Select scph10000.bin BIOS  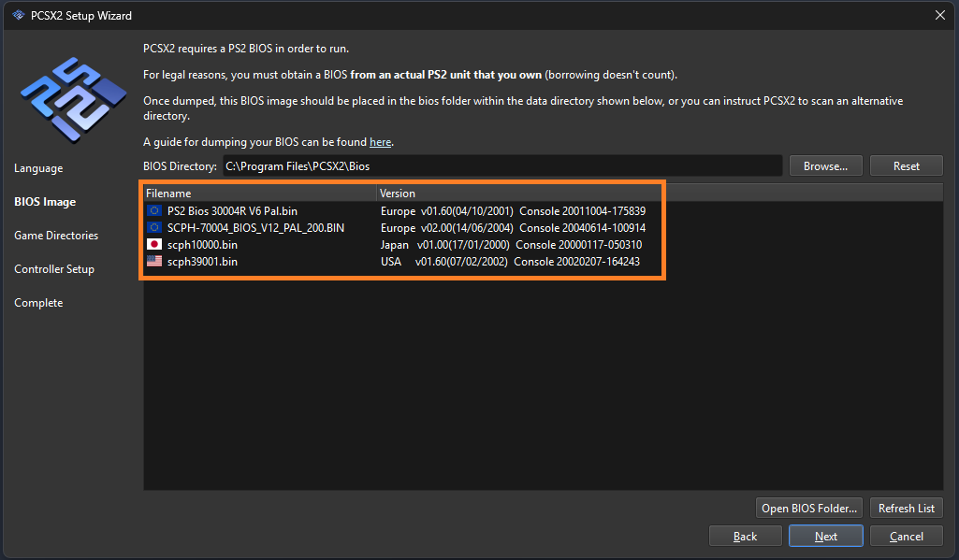202,245
